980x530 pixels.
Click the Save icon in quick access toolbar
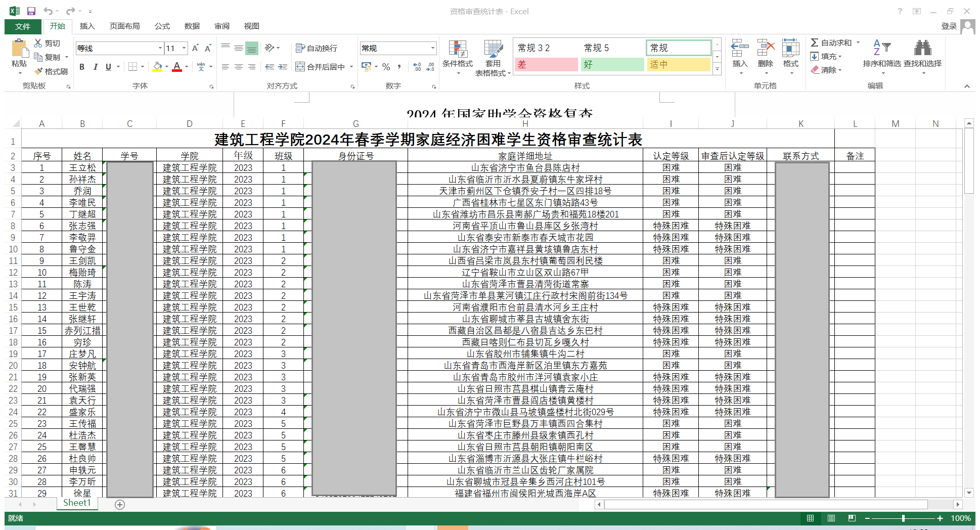click(31, 11)
